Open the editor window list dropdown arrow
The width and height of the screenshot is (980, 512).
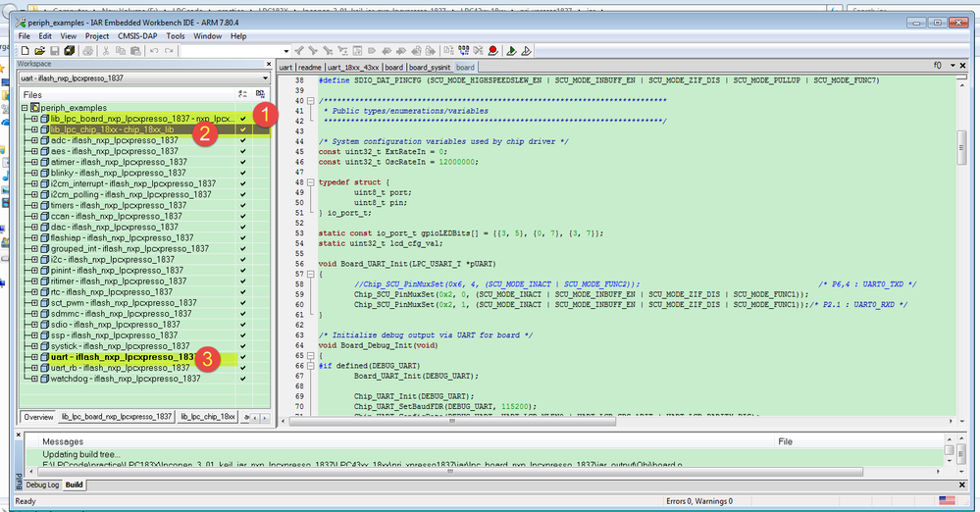tap(953, 66)
